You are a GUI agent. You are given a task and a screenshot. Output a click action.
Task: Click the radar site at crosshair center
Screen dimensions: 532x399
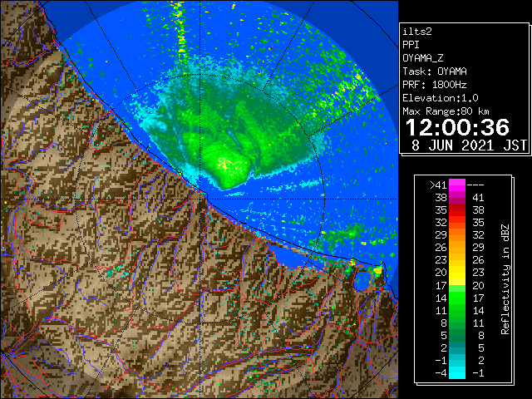(x=200, y=199)
